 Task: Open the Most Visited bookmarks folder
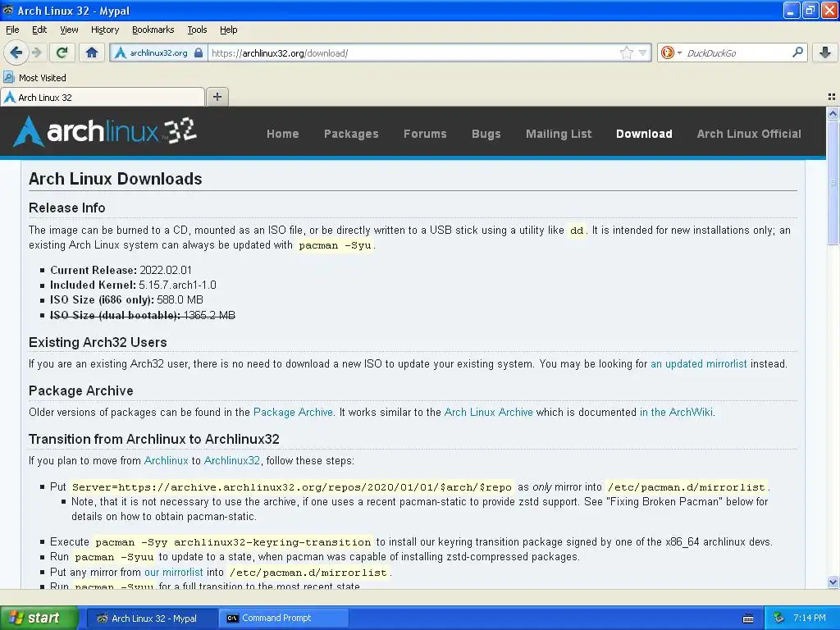coord(35,78)
